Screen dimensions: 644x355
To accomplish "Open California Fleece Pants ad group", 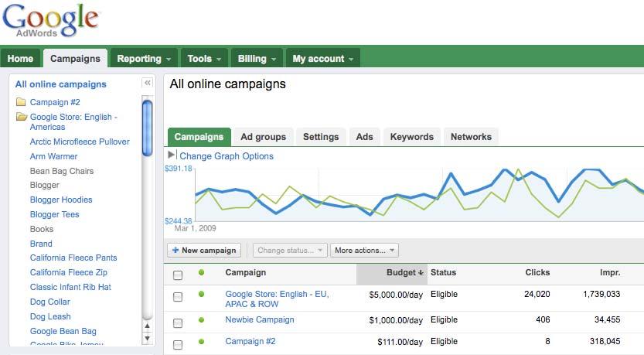I will pos(73,258).
